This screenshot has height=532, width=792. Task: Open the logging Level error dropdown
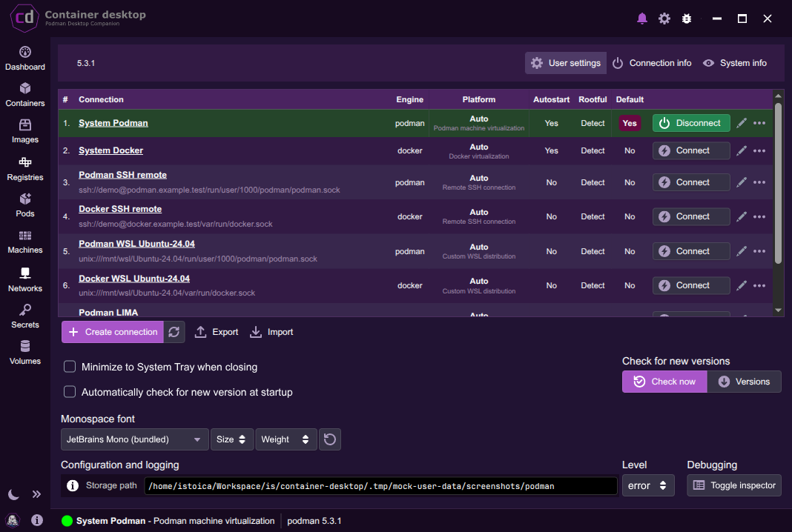(x=648, y=485)
